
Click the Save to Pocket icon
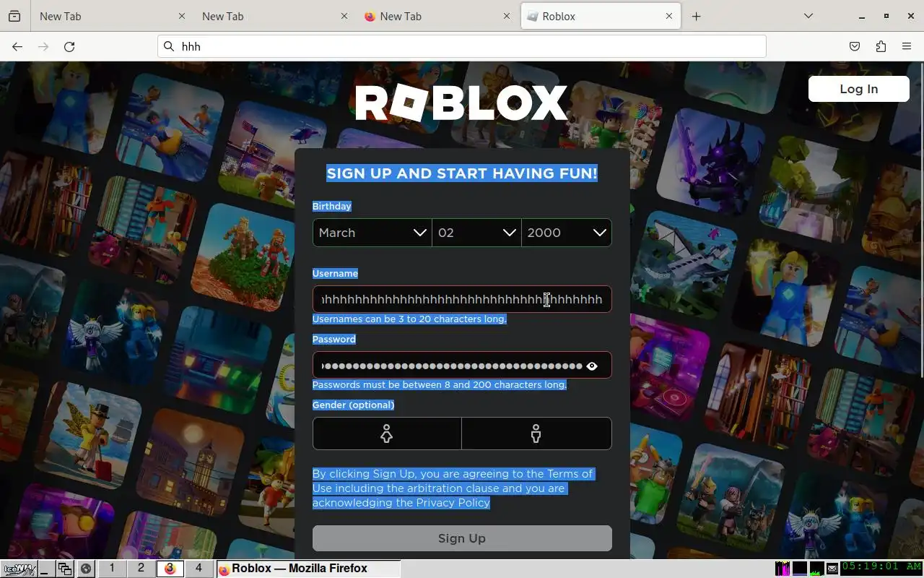[855, 46]
